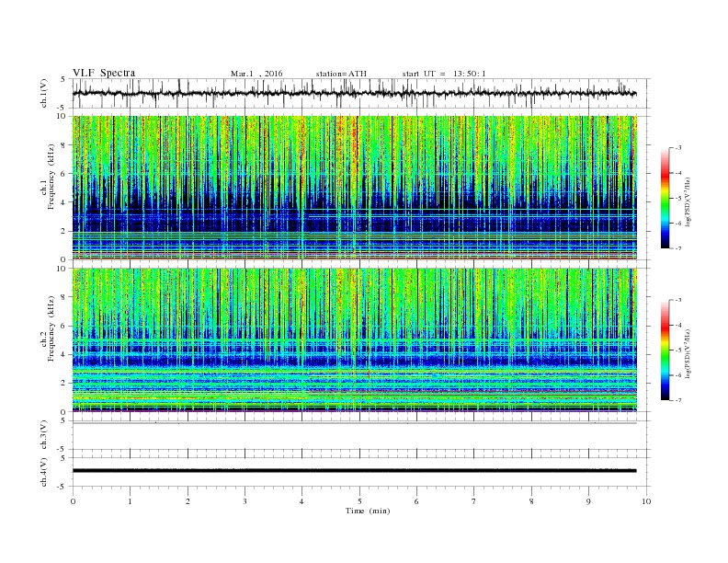Select the ch.1 voltage waveform trace

coord(354,93)
